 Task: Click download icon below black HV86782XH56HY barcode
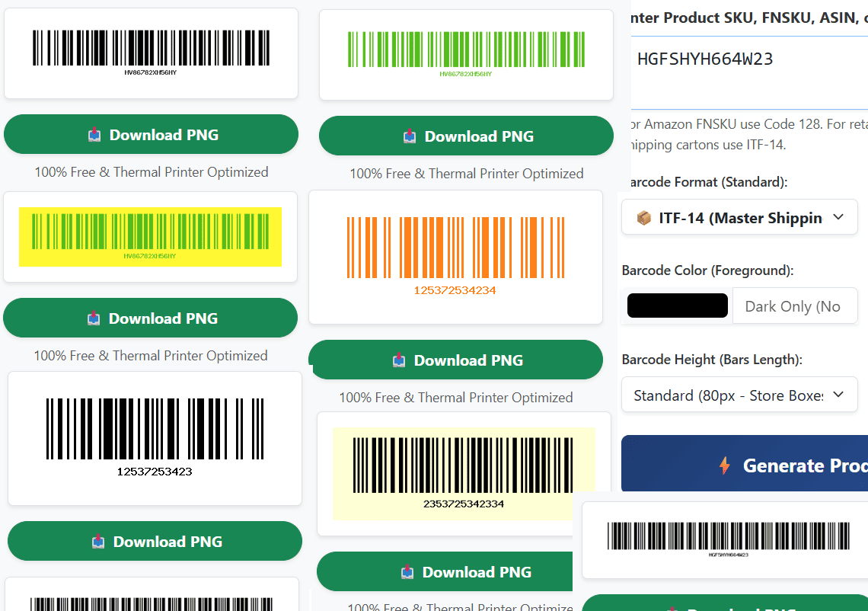point(94,135)
